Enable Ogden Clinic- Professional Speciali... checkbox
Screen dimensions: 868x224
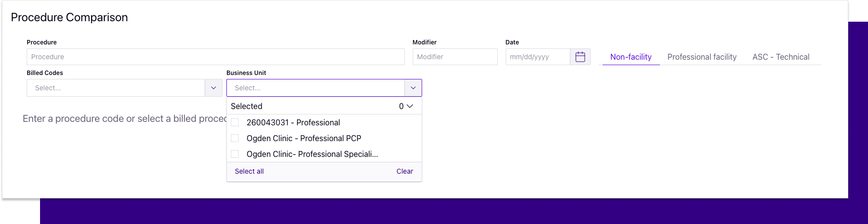pyautogui.click(x=235, y=154)
